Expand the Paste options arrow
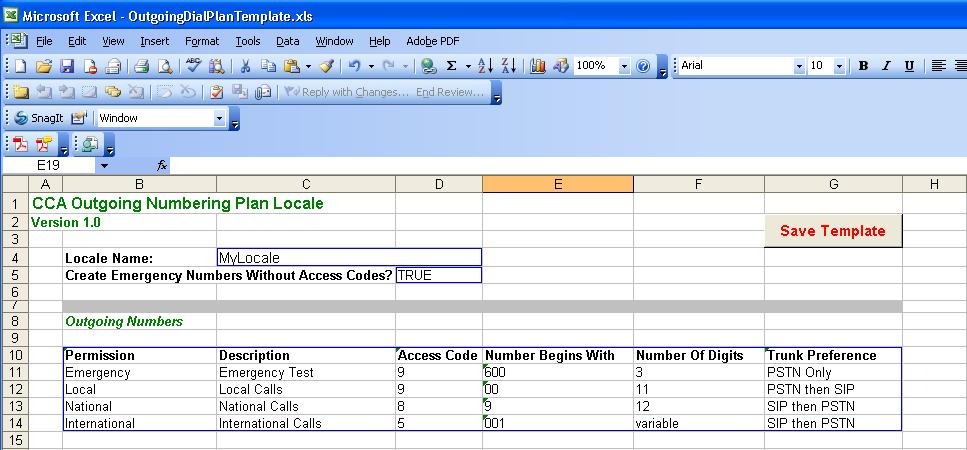 (x=308, y=66)
